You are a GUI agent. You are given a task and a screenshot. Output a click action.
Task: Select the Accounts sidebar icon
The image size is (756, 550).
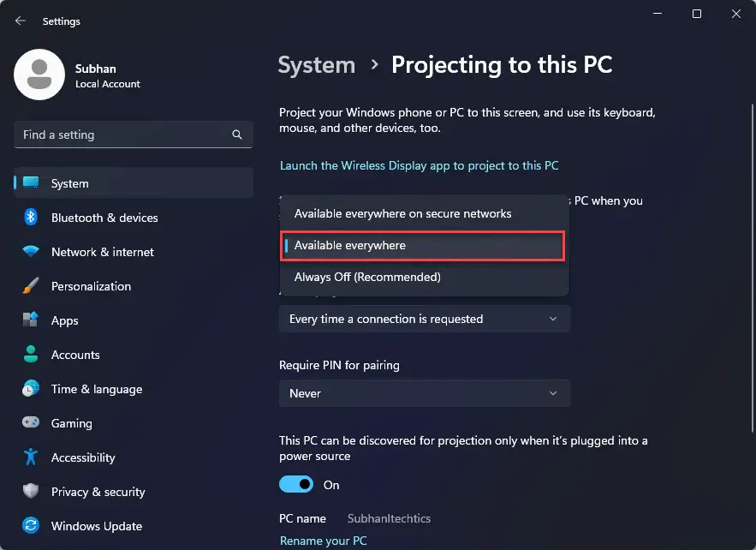(x=31, y=355)
